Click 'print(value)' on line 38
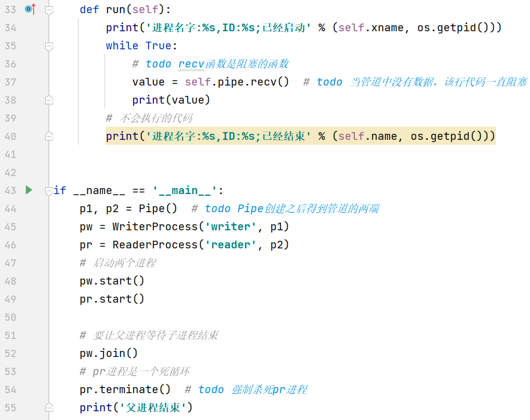 (x=171, y=100)
